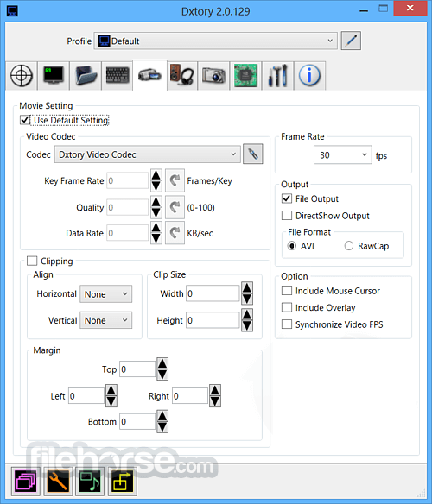
Task: Open the Frame Rate fps dropdown
Action: pos(342,155)
